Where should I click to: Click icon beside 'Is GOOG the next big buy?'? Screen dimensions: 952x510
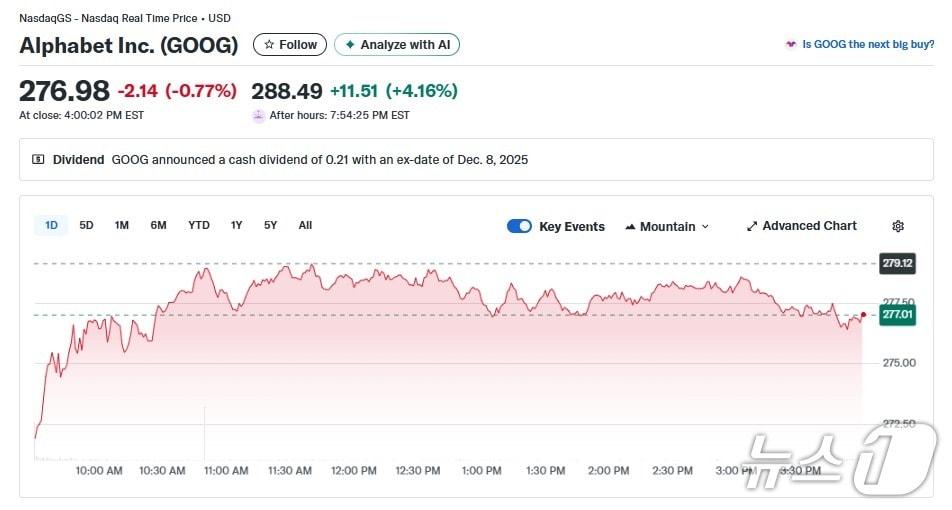[x=791, y=45]
